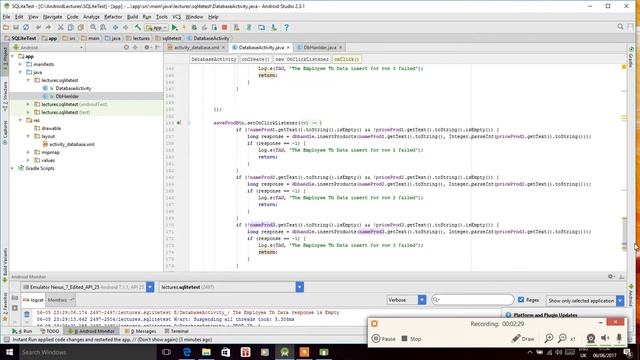Click the Search Windows box
Image resolution: width=640 pixels, height=360 pixels.
(x=87, y=352)
